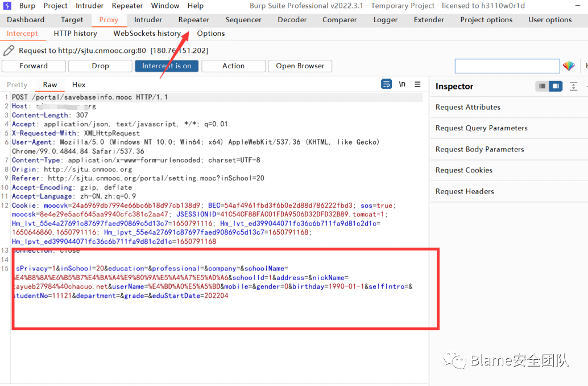Open the proxy Options sub-tab
The image size is (588, 386).
(211, 34)
